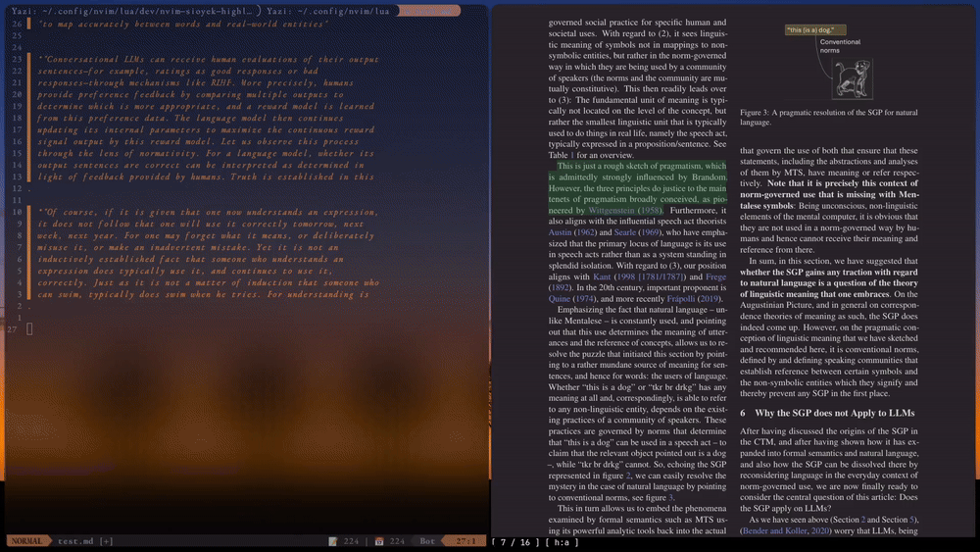Click the 'Conventional norms' label in Figure 3
980x552 pixels.
(840, 46)
